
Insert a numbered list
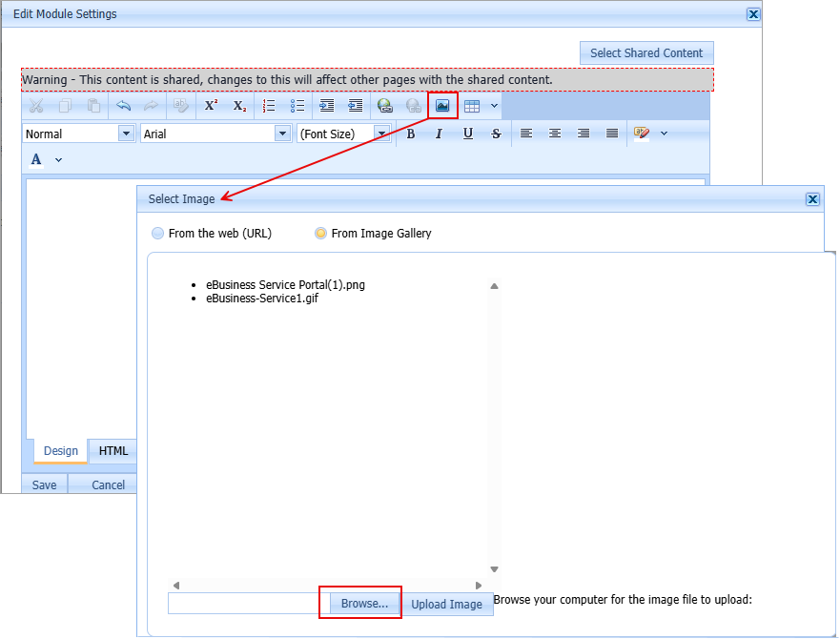point(269,106)
